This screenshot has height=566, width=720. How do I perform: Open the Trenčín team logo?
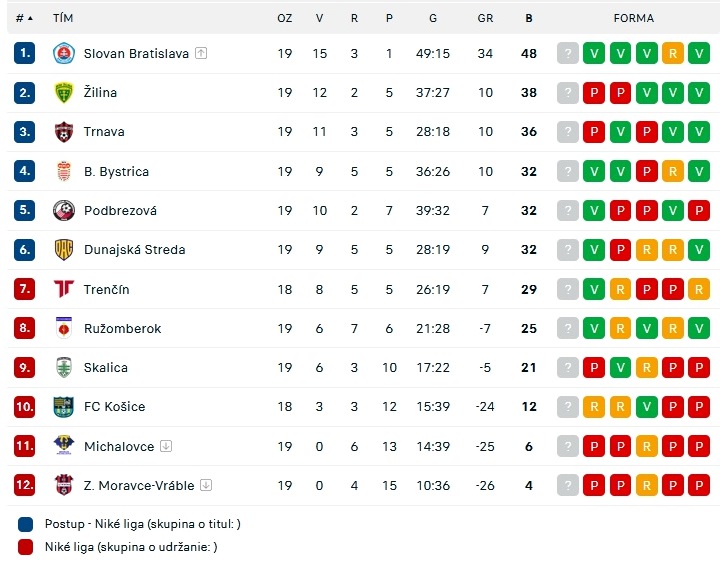[64, 289]
